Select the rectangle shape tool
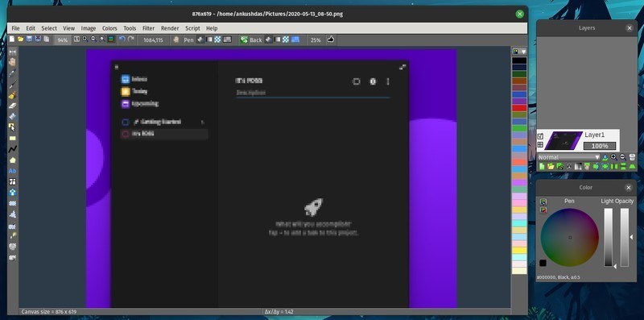Viewport: 644px width, 320px height. click(x=13, y=138)
